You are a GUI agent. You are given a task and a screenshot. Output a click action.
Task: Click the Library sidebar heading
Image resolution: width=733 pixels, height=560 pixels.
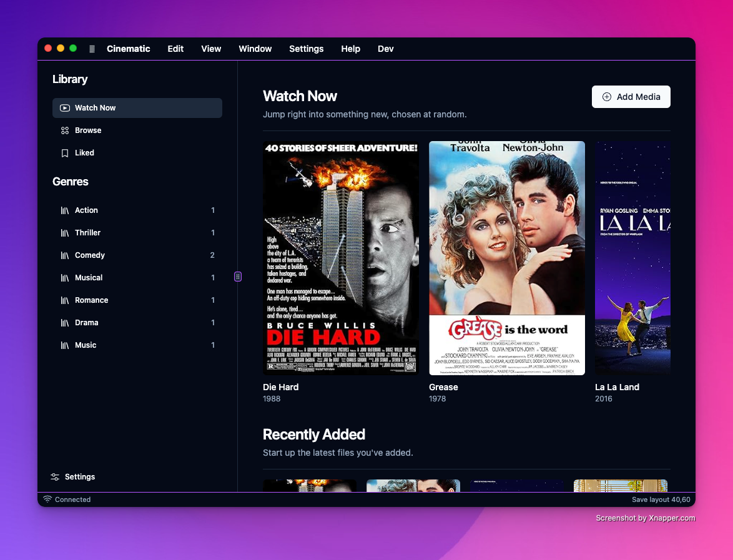[x=70, y=79]
